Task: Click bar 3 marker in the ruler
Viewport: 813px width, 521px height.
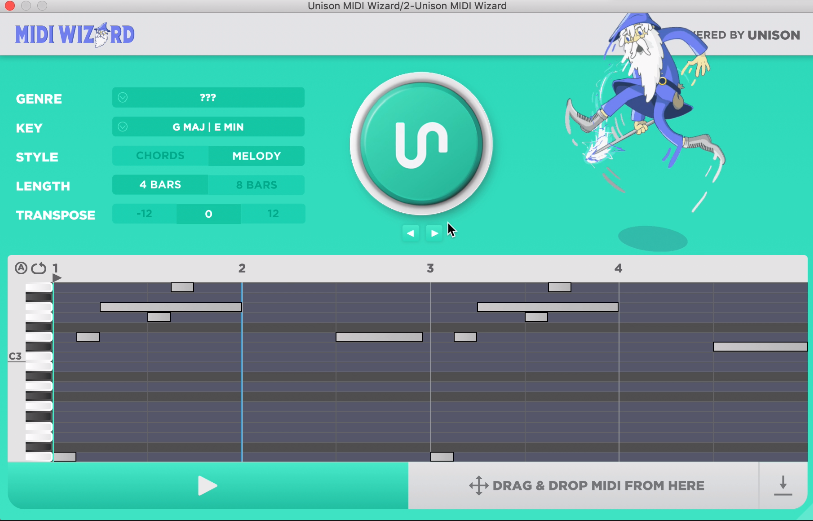Action: 430,268
